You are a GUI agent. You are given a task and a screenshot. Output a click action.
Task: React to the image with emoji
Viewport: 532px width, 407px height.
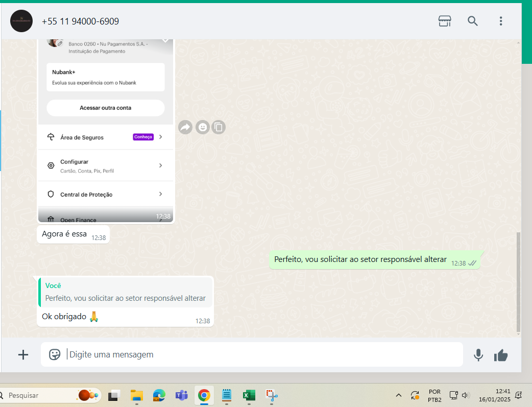click(x=203, y=127)
